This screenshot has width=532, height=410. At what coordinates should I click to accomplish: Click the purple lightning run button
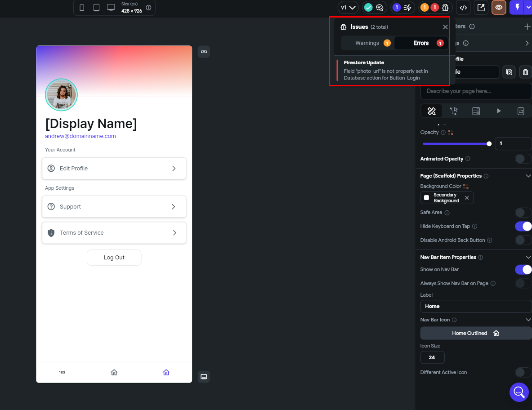[x=518, y=8]
